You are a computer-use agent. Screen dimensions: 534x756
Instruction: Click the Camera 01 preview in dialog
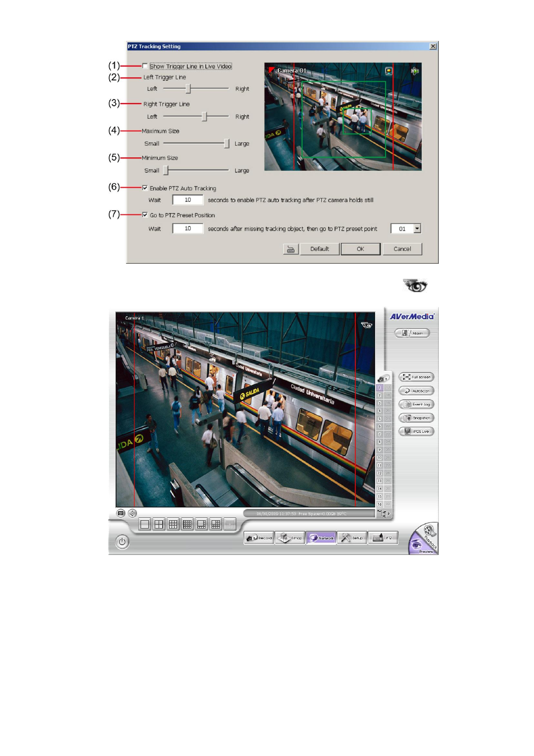(343, 116)
